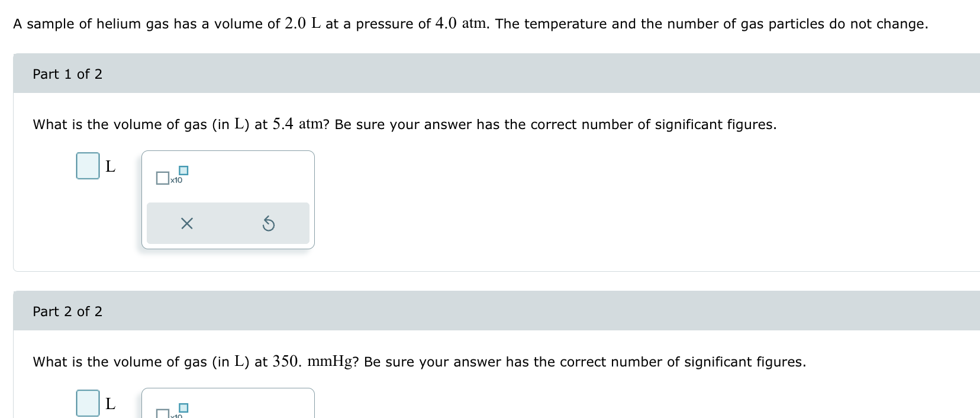Click the gray toolbar strip holding X and undo
The width and height of the screenshot is (980, 418).
228,223
